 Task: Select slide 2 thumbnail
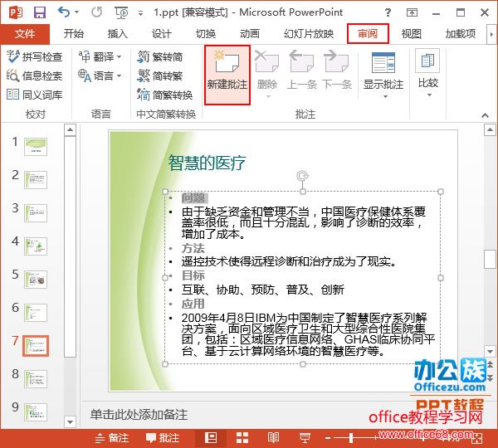(36, 180)
